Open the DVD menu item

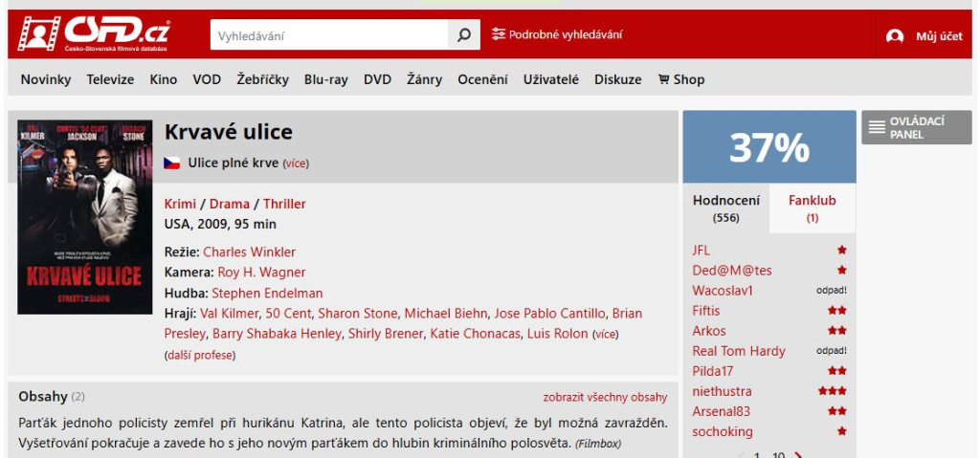(x=377, y=79)
